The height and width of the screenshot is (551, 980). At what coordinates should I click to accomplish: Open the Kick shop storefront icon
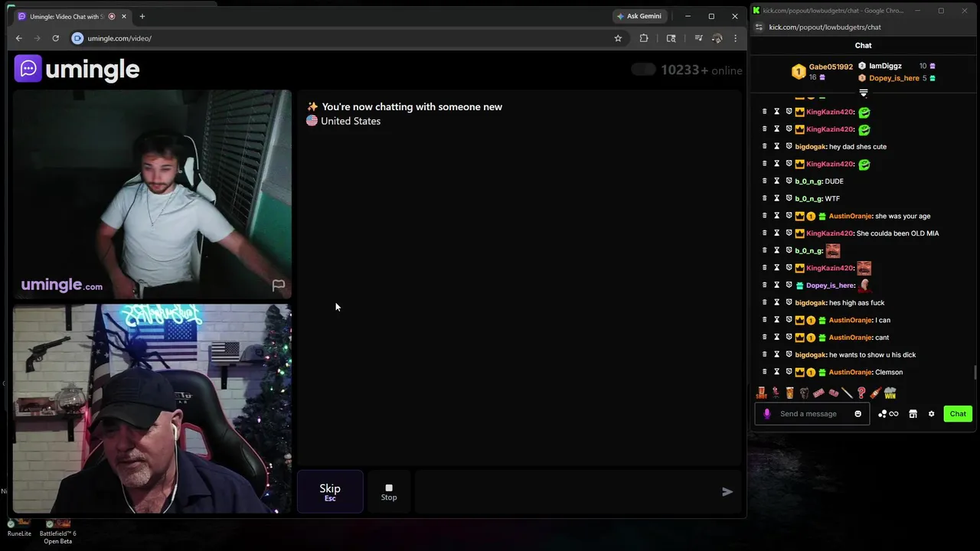pos(913,414)
